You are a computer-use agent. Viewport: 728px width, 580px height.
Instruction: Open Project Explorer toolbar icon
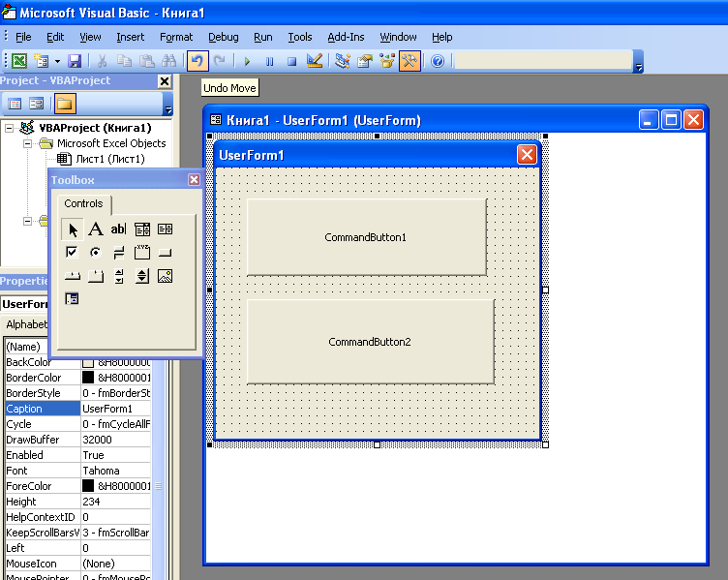(343, 61)
